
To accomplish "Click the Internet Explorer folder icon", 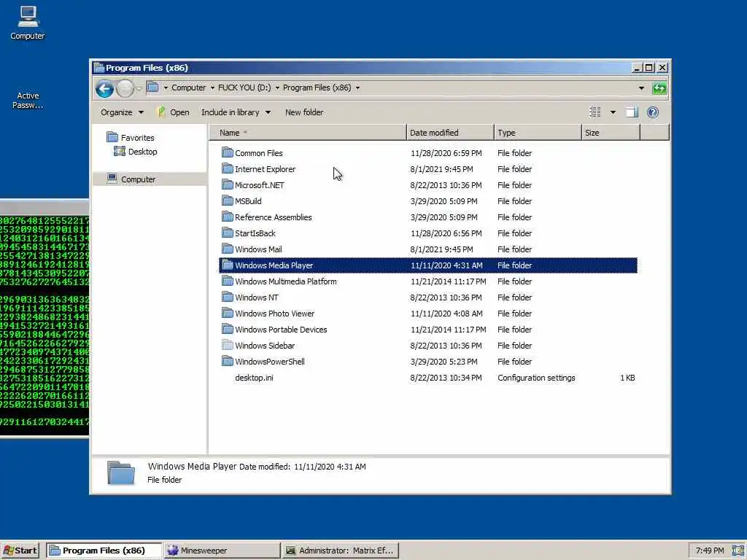I will pos(228,169).
